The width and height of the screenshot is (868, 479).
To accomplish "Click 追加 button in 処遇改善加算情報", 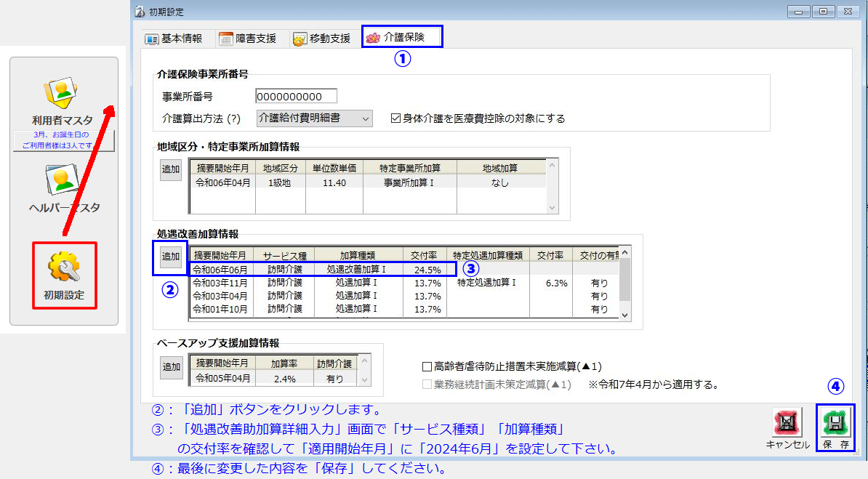I will point(171,257).
